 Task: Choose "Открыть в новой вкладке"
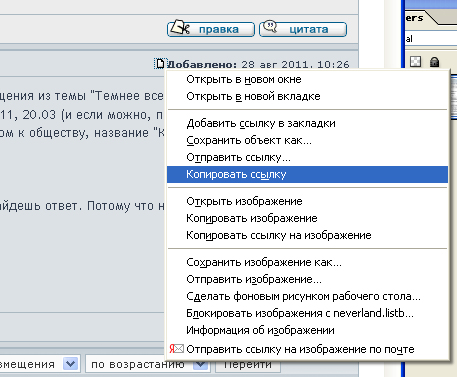307,96
